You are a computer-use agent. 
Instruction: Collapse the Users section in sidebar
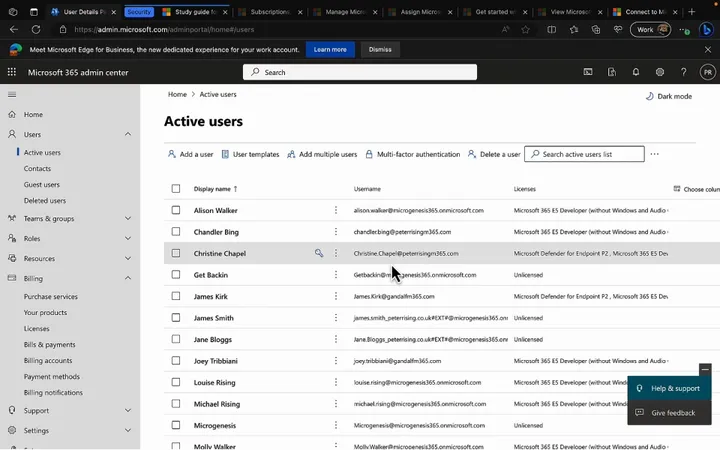pos(128,134)
